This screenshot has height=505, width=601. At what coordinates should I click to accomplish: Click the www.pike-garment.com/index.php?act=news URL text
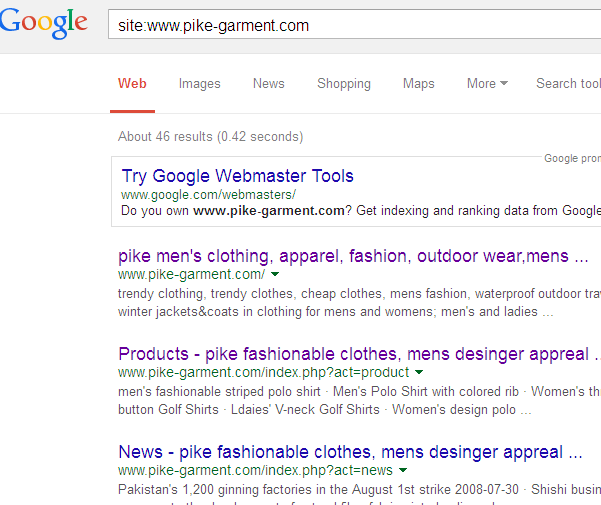pos(255,470)
